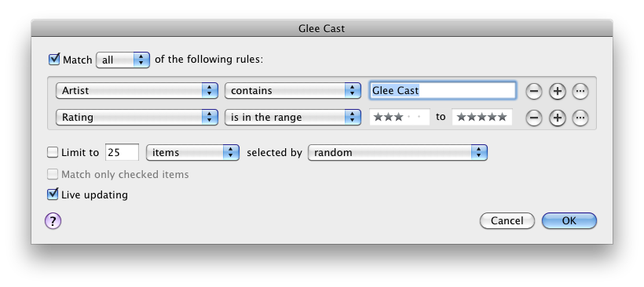
Task: Add a rule after the Rating row
Action: (x=557, y=118)
